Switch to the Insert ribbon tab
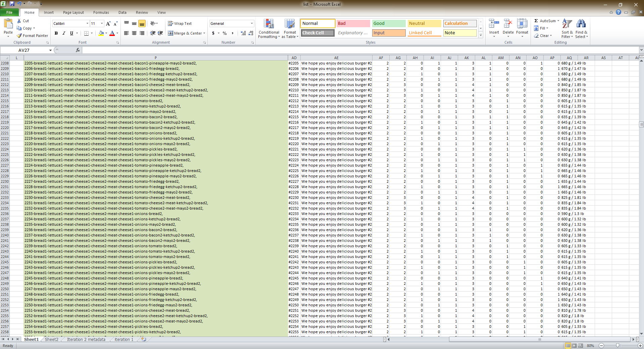The image size is (644, 349). coord(49,12)
